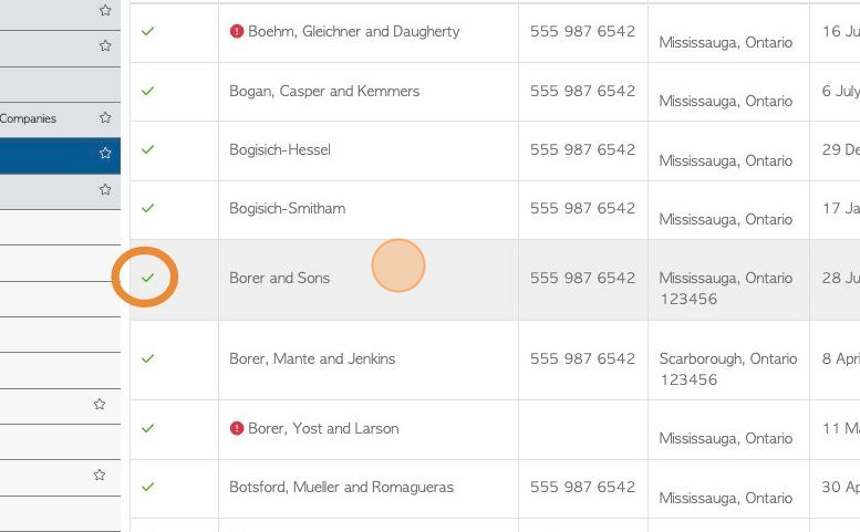
Task: Toggle the green check status for Borer, Mante and Jenkins
Action: click(148, 358)
